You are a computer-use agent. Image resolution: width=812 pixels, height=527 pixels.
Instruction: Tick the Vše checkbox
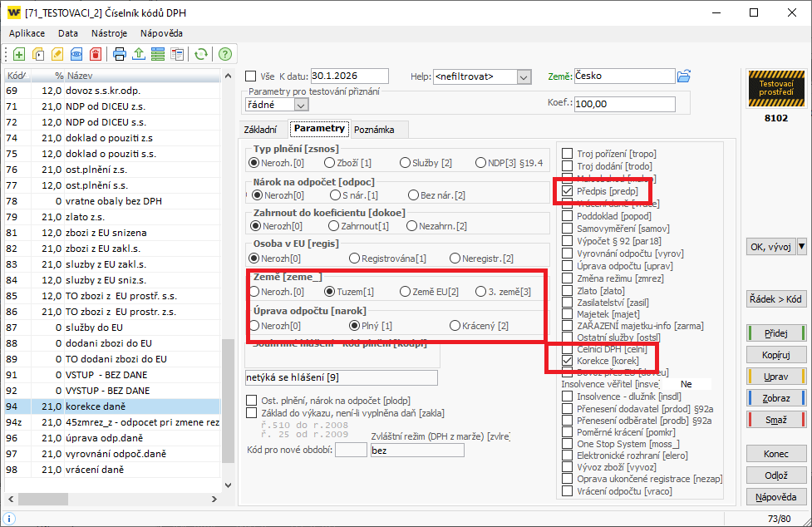[x=251, y=76]
